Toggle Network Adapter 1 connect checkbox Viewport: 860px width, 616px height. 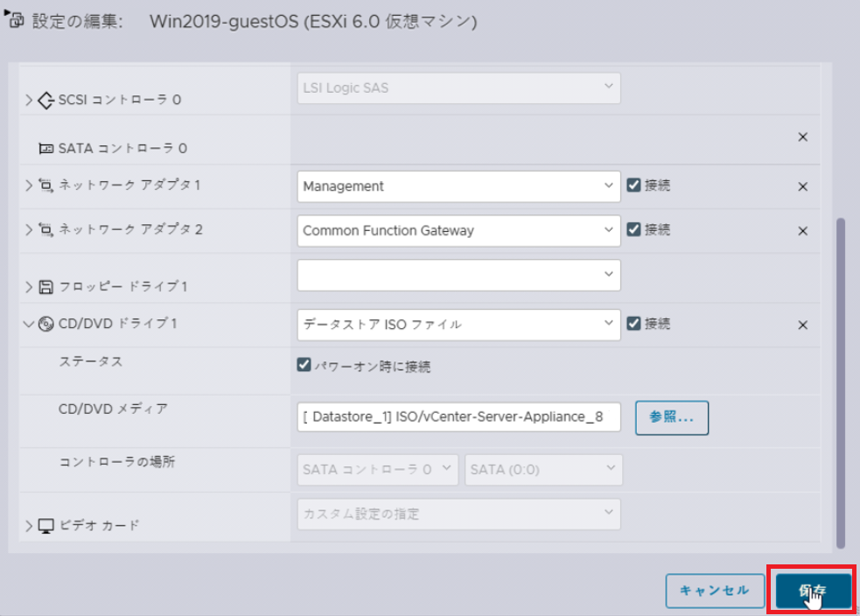click(x=634, y=185)
